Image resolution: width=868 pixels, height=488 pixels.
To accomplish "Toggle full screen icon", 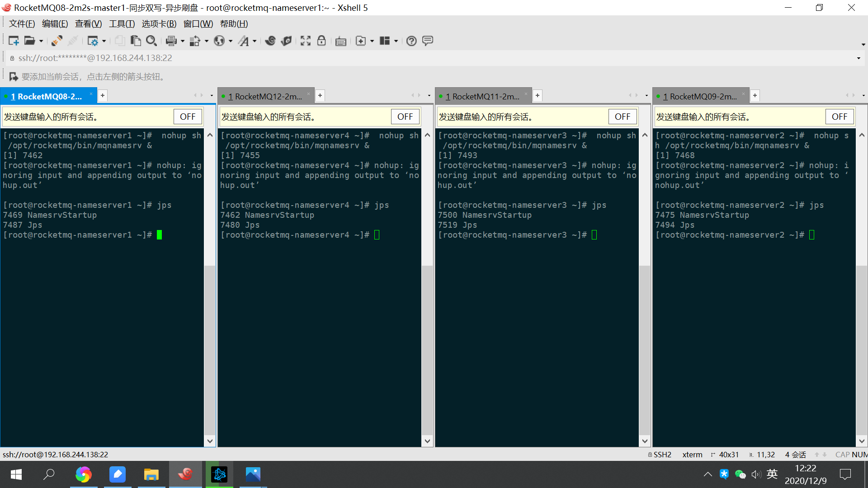I will 306,41.
